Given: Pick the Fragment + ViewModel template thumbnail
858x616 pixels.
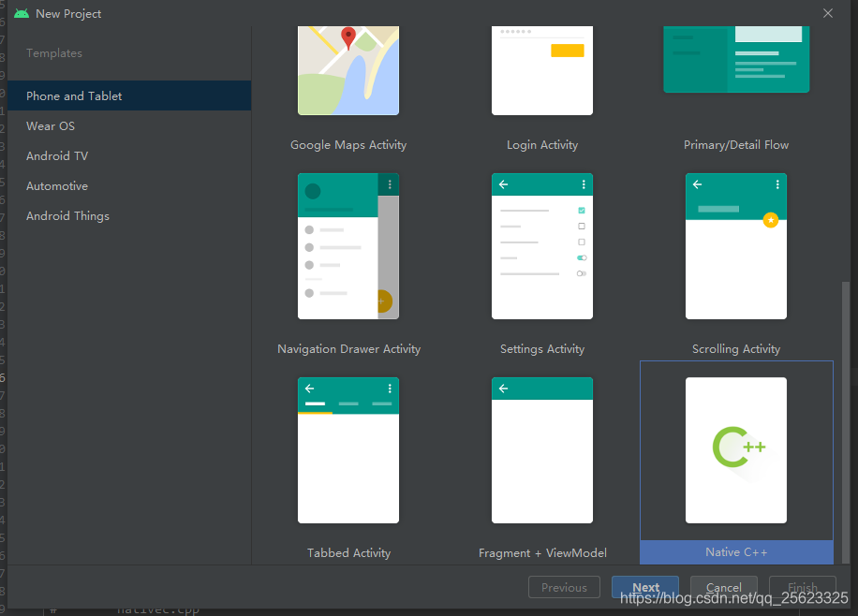Looking at the screenshot, I should coord(541,450).
